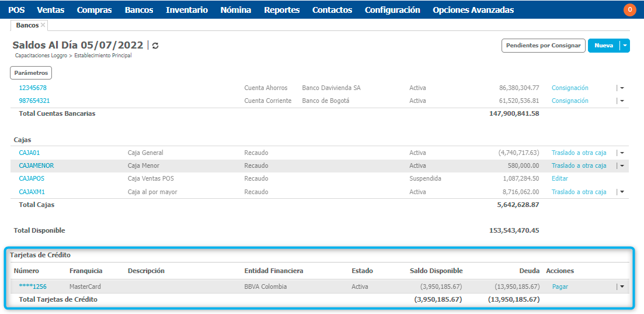Click Editar for the CAJAPOS row
Viewport: 644px width, 314px height.
coord(559,178)
